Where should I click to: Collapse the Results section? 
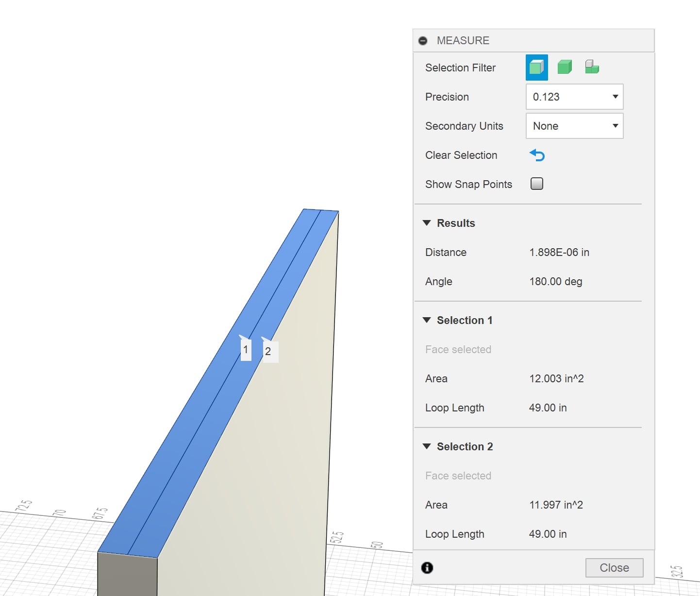pos(427,223)
